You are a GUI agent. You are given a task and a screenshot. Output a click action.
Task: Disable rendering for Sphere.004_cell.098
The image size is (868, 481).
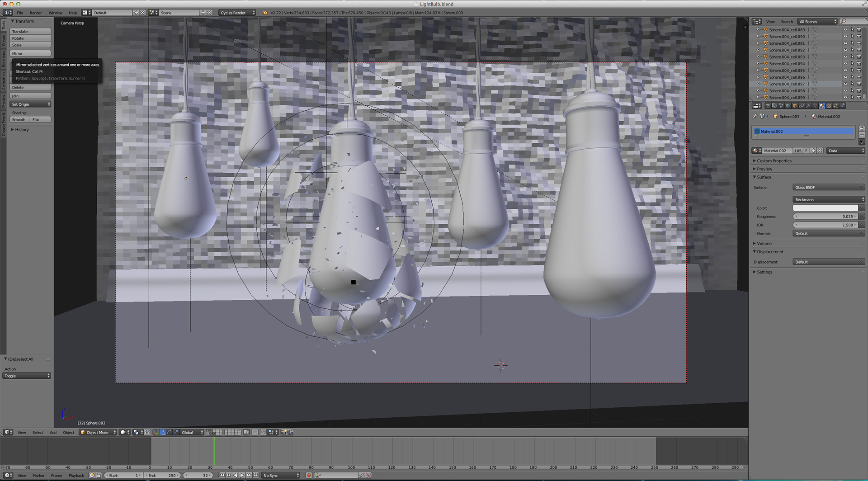pyautogui.click(x=859, y=91)
